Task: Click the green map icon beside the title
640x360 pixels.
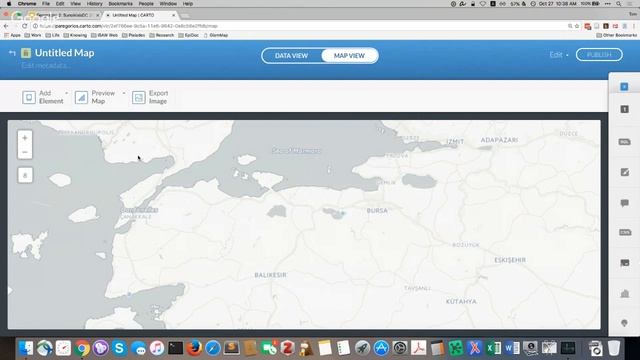Action: click(26, 53)
